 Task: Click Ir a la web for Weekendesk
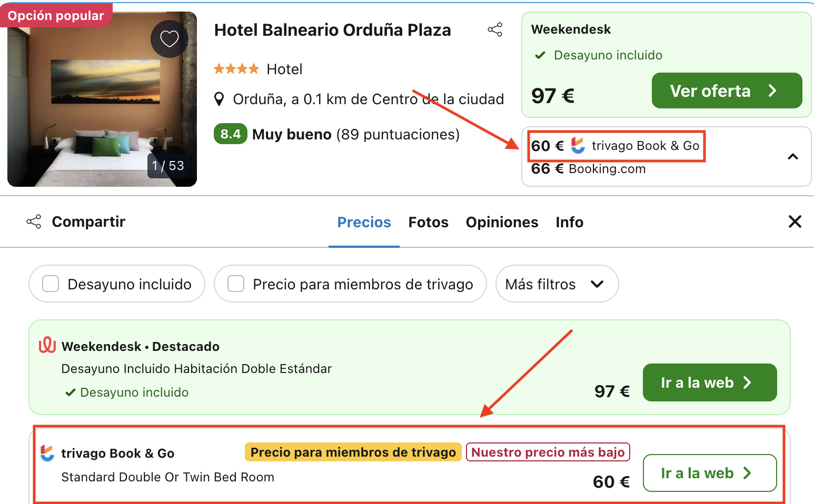coord(709,382)
